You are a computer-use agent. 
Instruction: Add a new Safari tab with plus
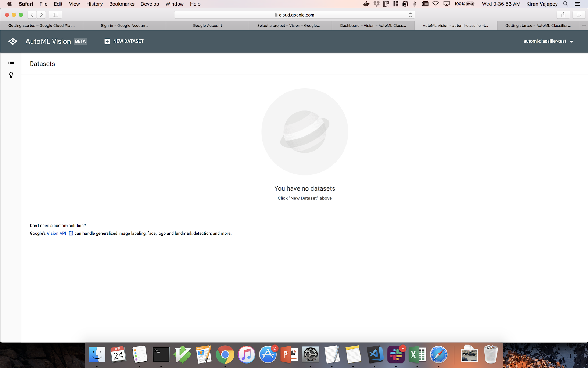coord(584,26)
